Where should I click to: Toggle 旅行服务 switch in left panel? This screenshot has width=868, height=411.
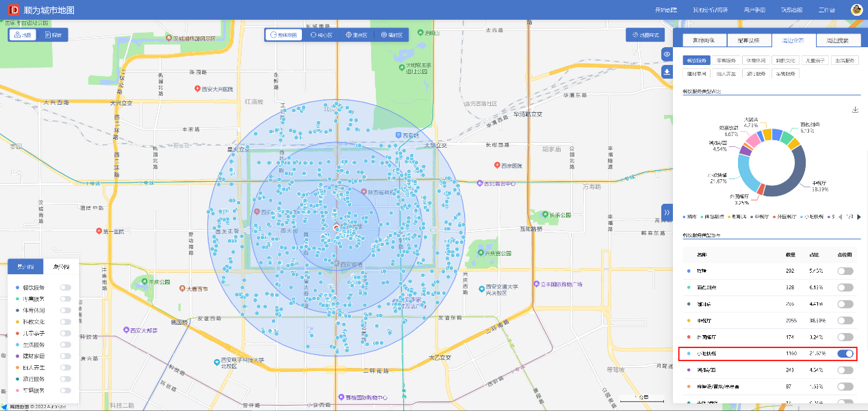point(66,379)
